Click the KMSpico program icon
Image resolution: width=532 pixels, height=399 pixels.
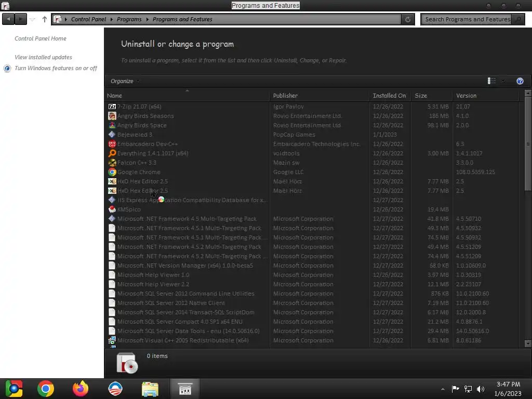tap(112, 209)
